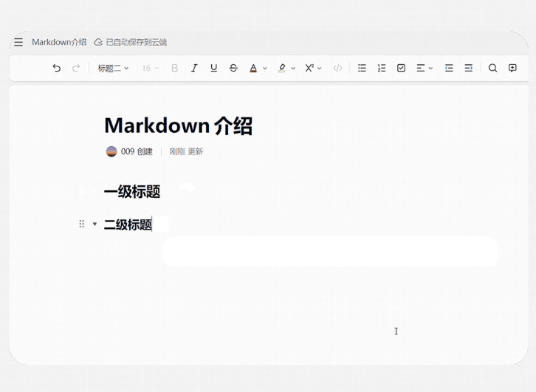Screen dimensions: 536x392
Task: Apply the yellow highlight color
Action: point(281,68)
